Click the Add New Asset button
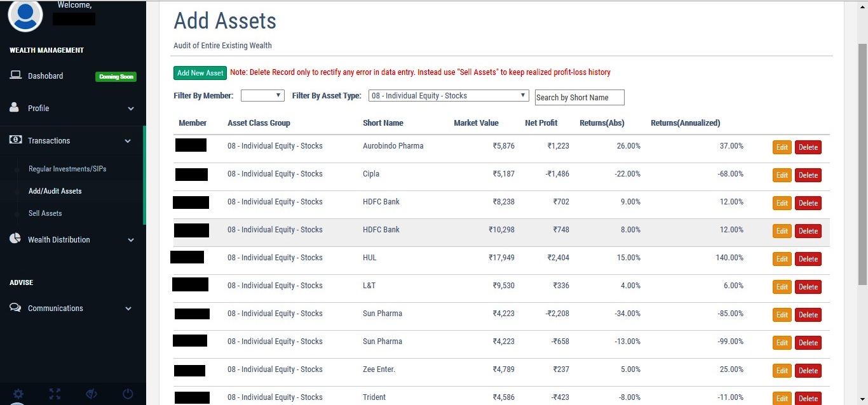 tap(200, 73)
